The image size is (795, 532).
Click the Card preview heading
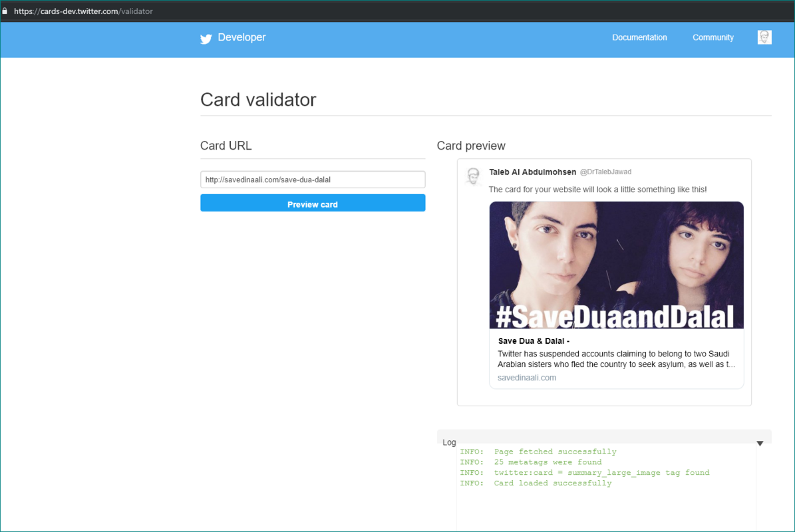tap(471, 146)
